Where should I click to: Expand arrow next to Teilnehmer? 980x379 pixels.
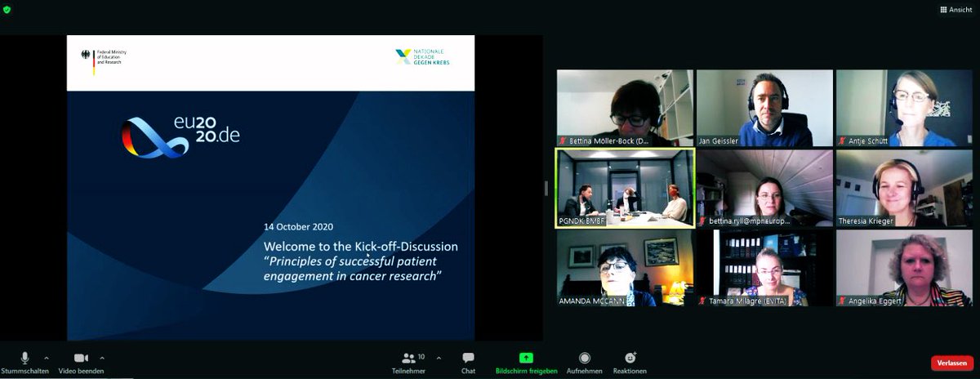[x=439, y=358]
